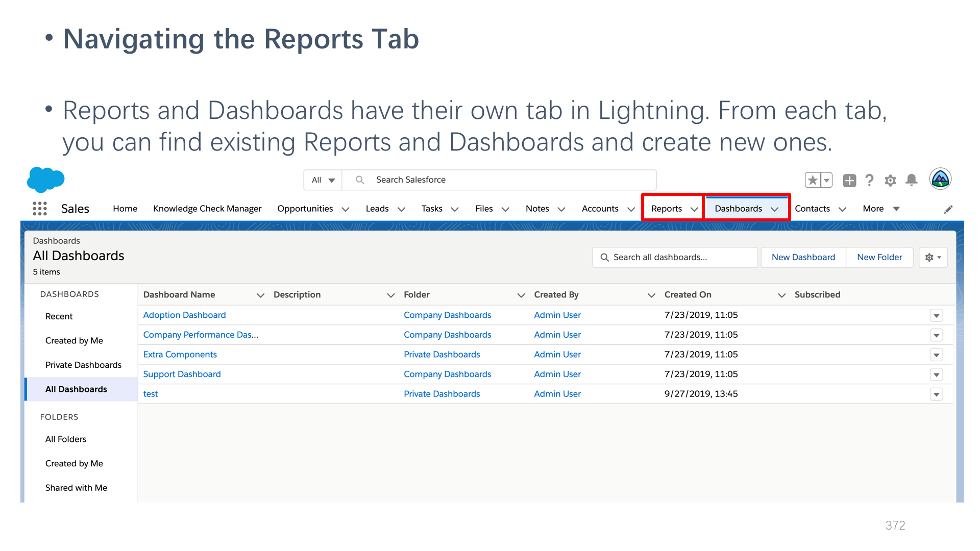Open row actions for Adoption Dashboard
This screenshot has height=551, width=980.
(936, 316)
